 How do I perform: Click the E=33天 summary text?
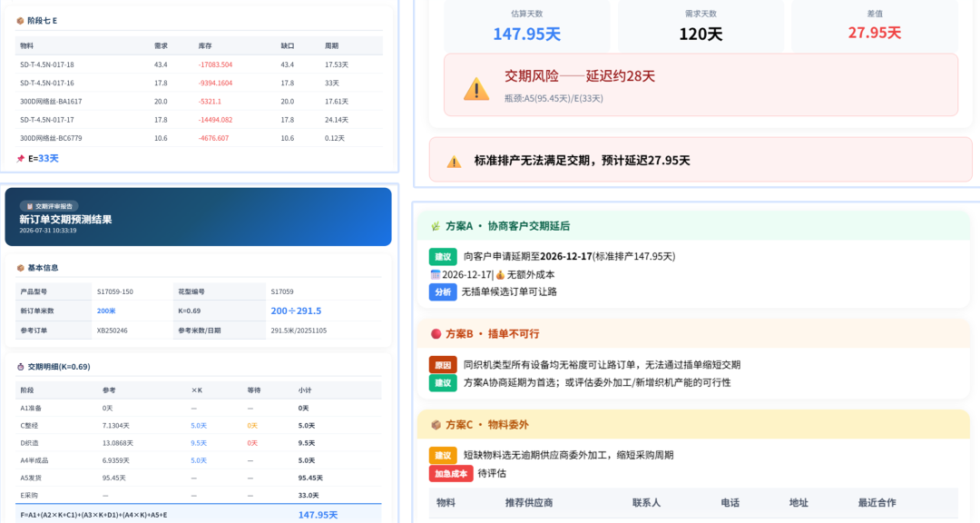pyautogui.click(x=44, y=159)
